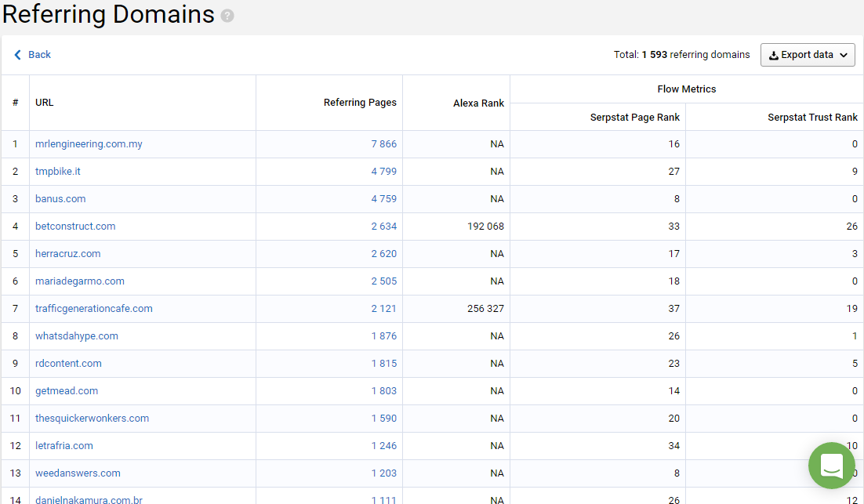Open weedanswers.com domain link

point(78,473)
